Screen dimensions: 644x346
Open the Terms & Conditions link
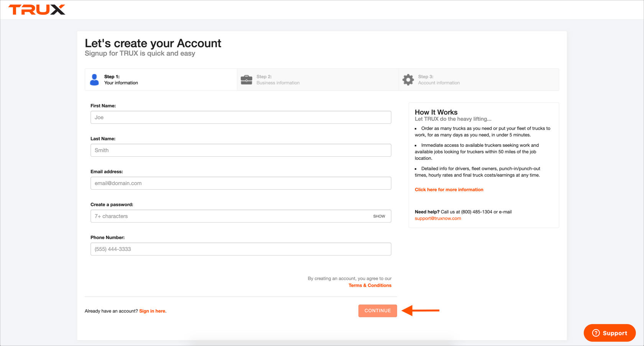point(370,285)
